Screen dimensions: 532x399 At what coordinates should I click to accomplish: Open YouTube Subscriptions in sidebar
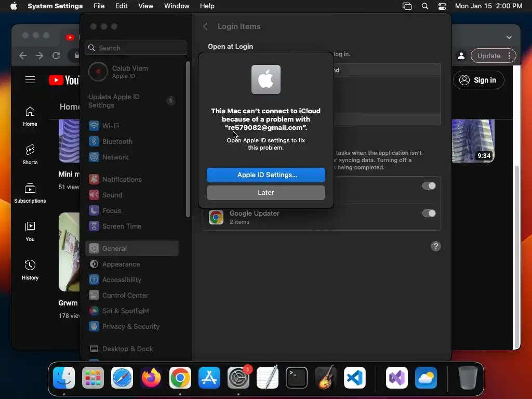click(x=30, y=193)
